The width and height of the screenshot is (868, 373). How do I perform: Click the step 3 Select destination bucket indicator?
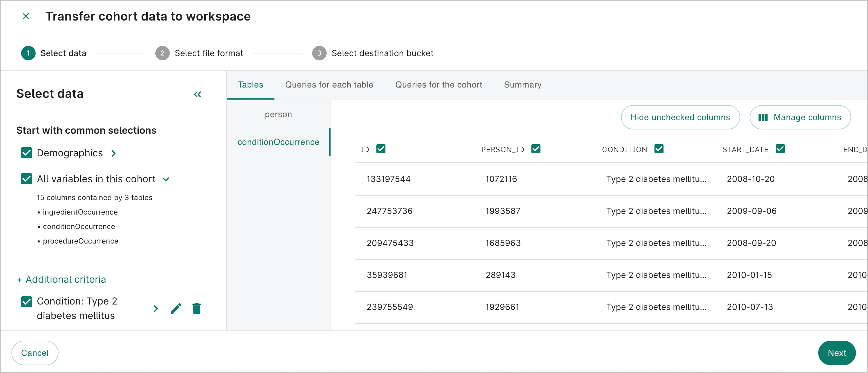point(319,53)
